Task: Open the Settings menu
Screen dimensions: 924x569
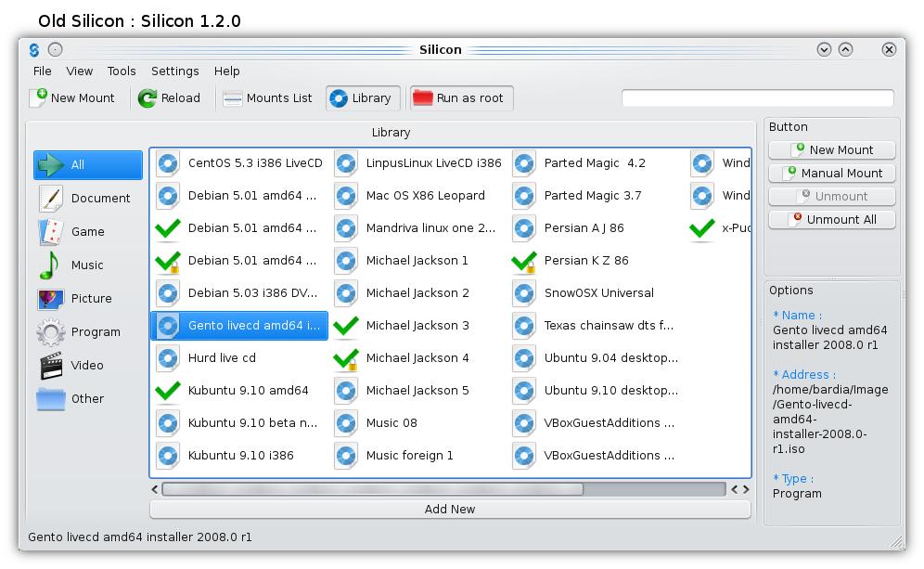Action: [x=175, y=71]
